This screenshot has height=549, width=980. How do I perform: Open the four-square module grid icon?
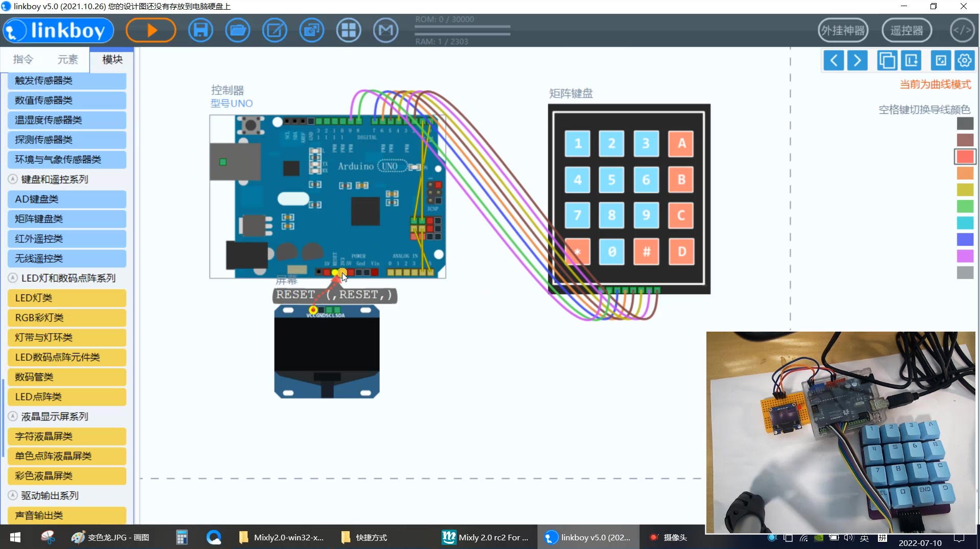point(349,31)
